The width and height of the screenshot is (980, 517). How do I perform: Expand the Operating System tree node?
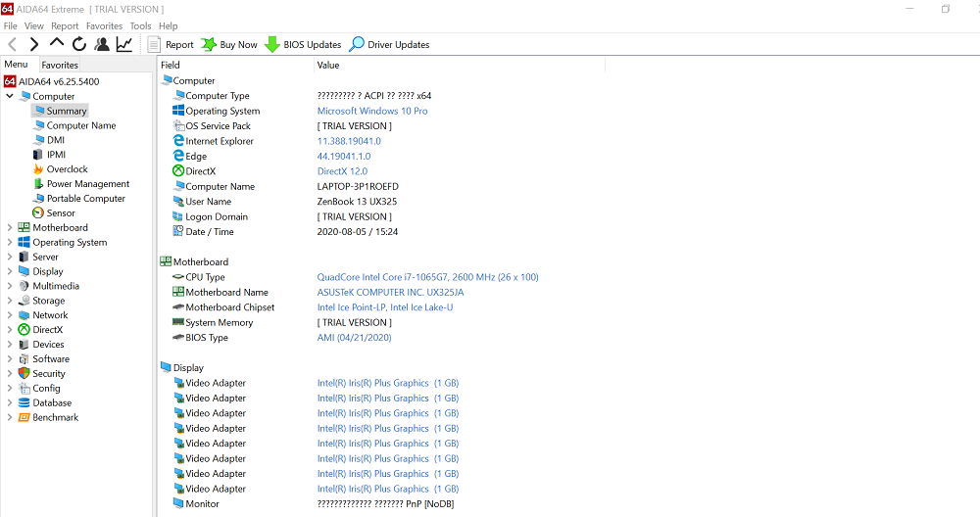(10, 242)
